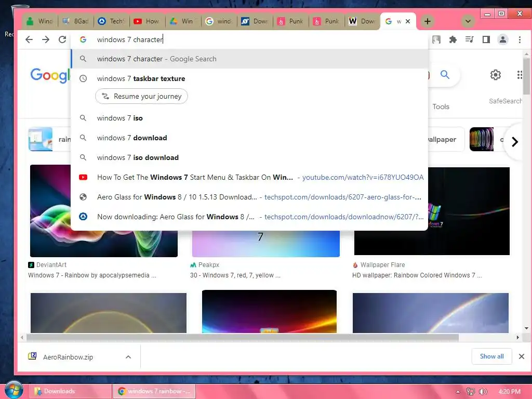Open the tab search dropdown chevron

[468, 21]
